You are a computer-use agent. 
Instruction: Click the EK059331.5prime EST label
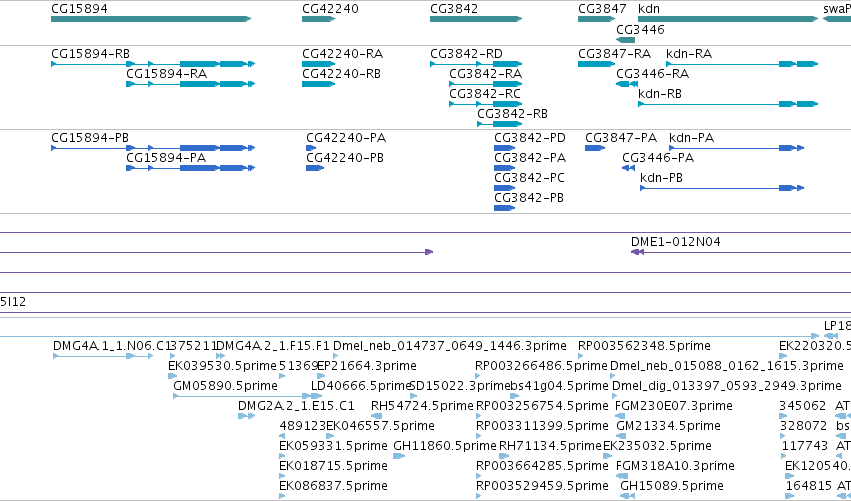point(333,446)
